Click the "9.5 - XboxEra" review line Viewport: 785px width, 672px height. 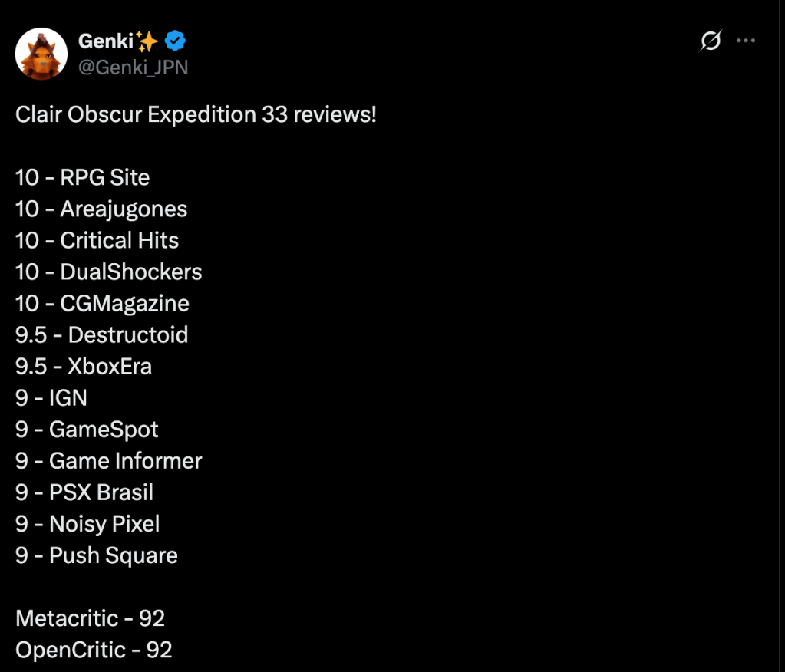pyautogui.click(x=84, y=366)
